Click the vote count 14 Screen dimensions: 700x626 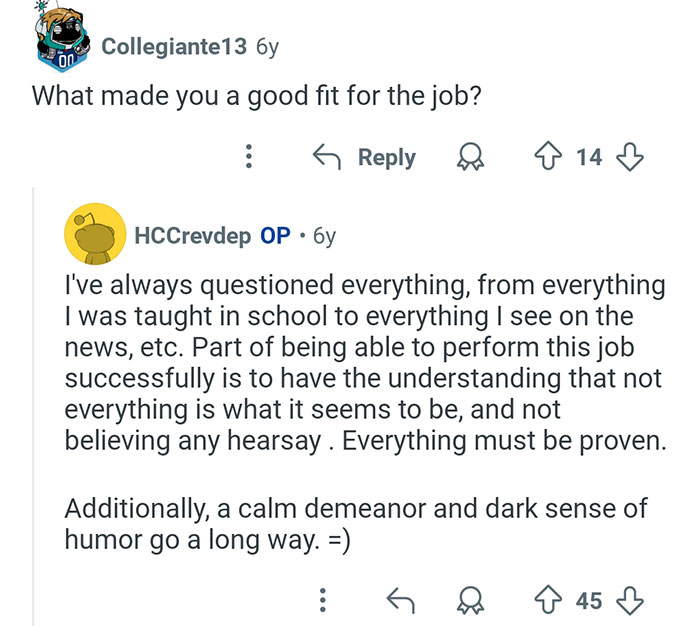click(x=590, y=157)
